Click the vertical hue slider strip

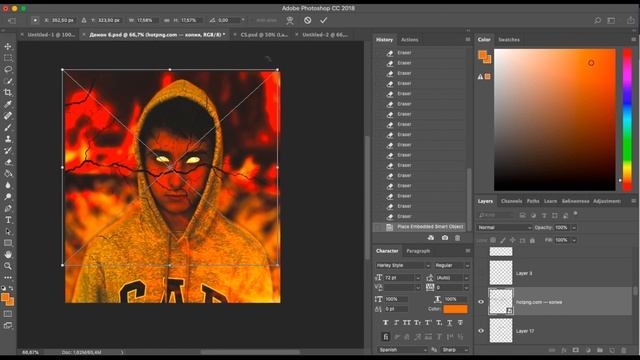coord(627,120)
